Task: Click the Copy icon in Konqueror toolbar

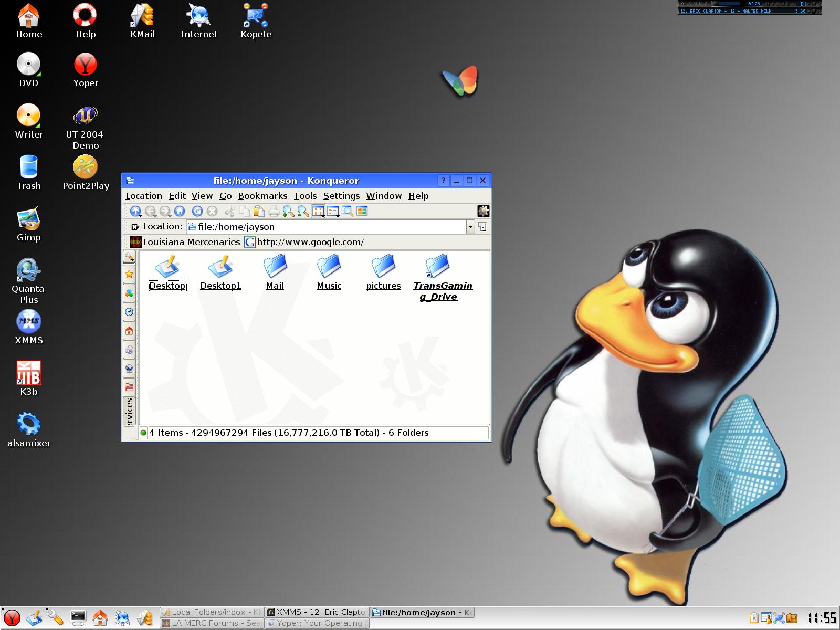Action: [244, 211]
